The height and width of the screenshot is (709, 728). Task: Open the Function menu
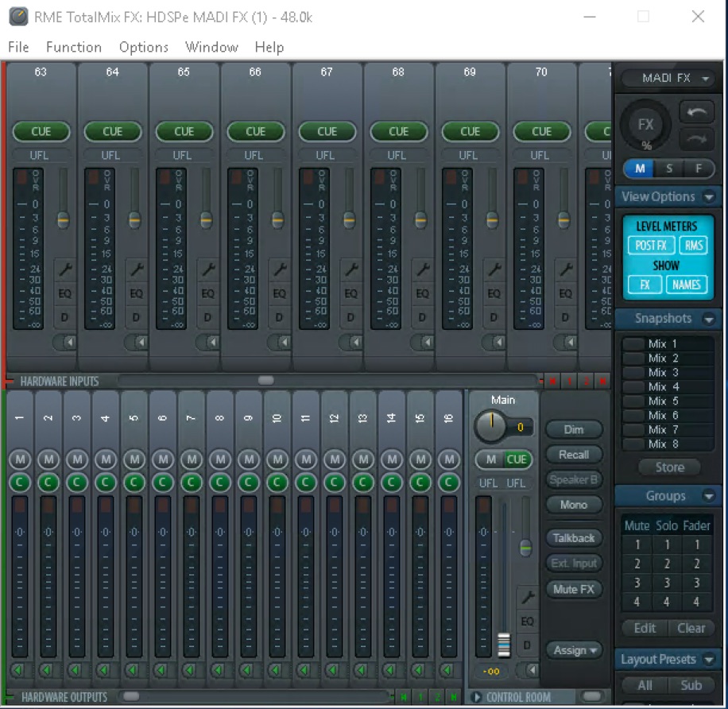pos(74,47)
